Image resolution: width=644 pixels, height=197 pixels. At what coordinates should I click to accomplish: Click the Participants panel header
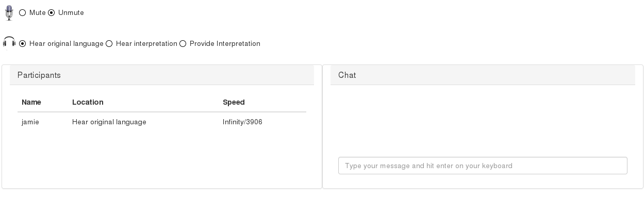(x=162, y=75)
